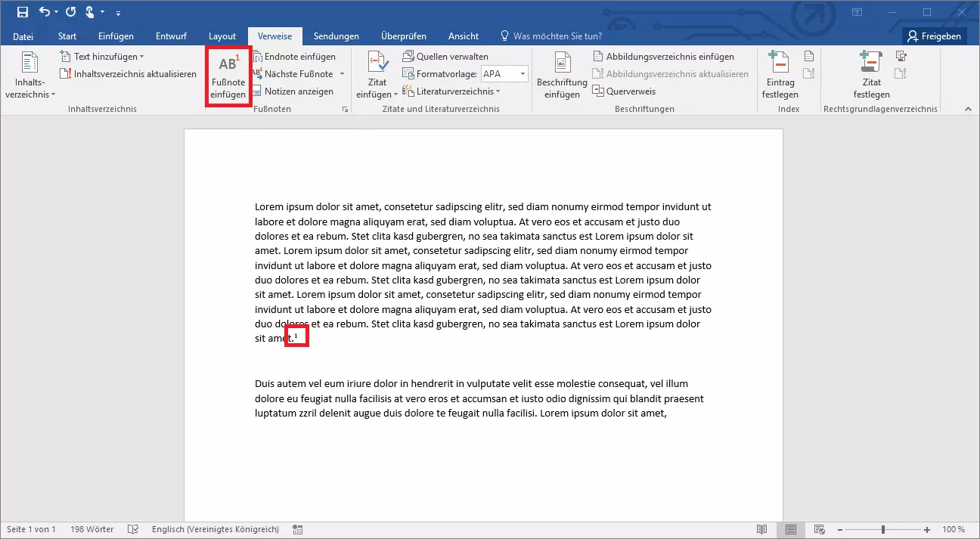Click language 'Englisch (Vereinigtes Königreich)'

coord(216,529)
